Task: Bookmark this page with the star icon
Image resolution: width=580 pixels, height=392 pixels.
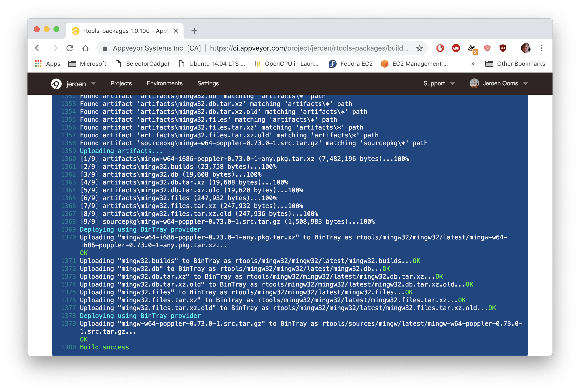Action: 419,48
